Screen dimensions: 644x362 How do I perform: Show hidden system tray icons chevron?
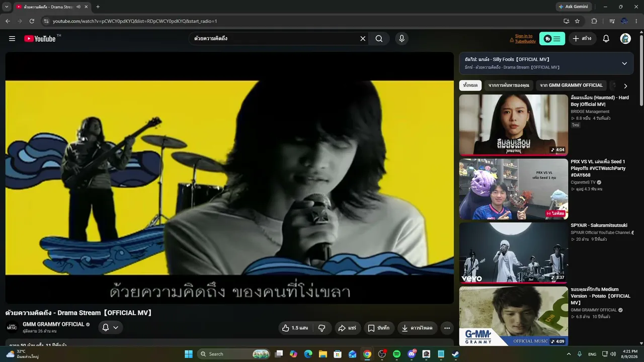coord(569,354)
